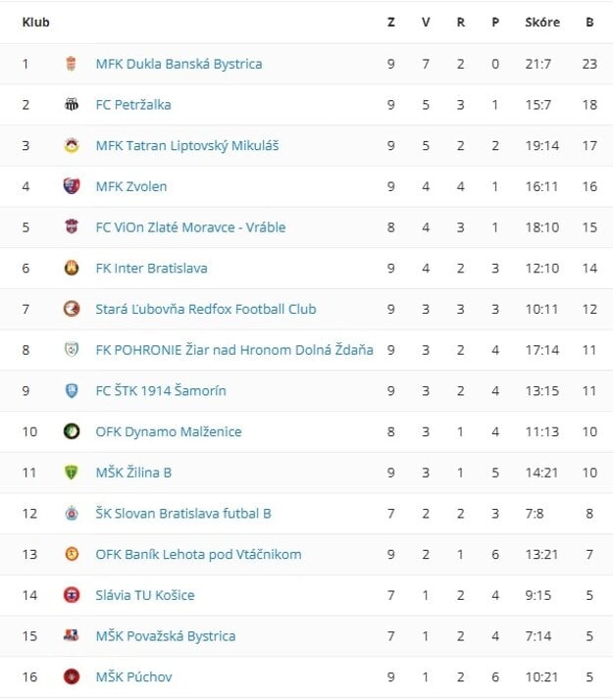Click the MFK Tatran Liptovský Mikuláš crest
613x700 pixels.
[71, 146]
